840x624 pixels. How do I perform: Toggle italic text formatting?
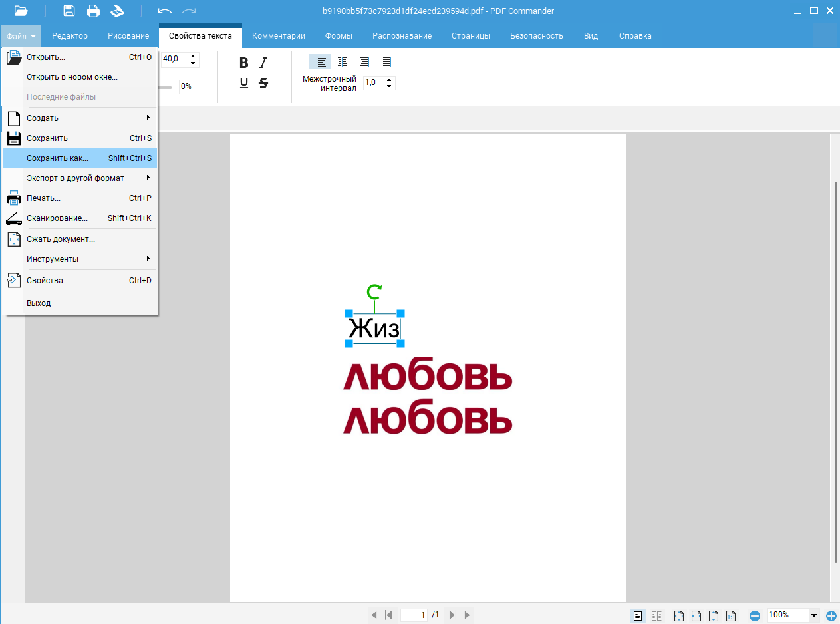[263, 63]
